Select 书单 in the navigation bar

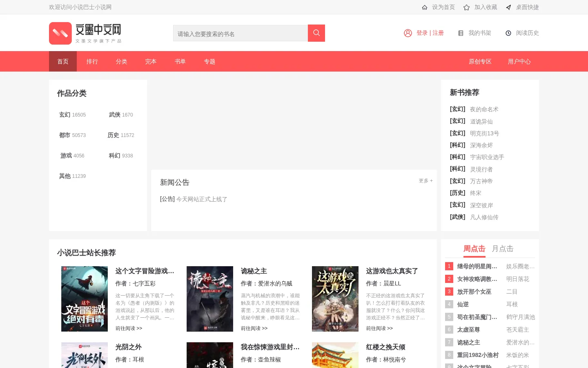pyautogui.click(x=180, y=61)
